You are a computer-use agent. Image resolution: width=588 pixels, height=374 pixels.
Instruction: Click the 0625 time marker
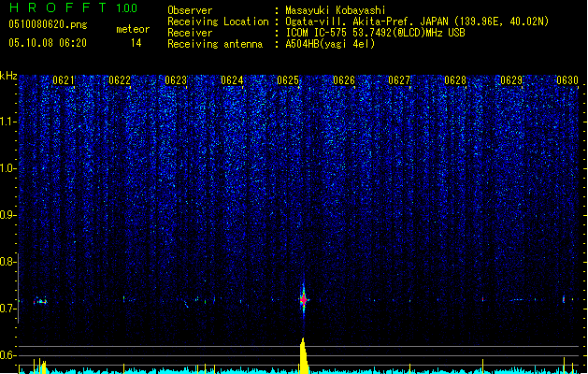point(288,80)
